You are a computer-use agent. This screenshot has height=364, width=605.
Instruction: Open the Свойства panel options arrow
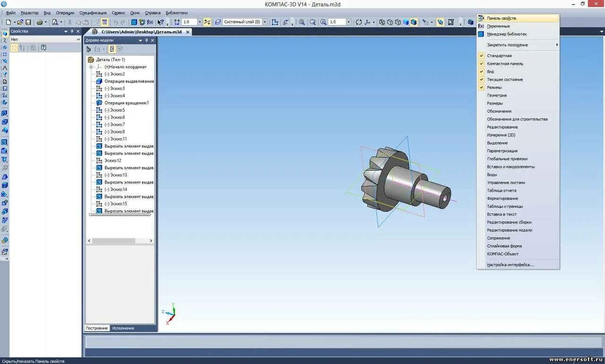tap(66, 32)
